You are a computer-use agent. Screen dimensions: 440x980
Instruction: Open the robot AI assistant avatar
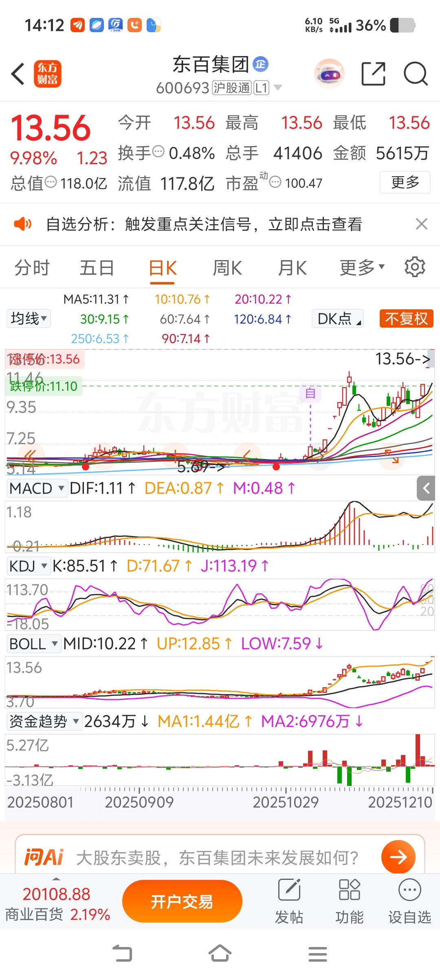(329, 74)
